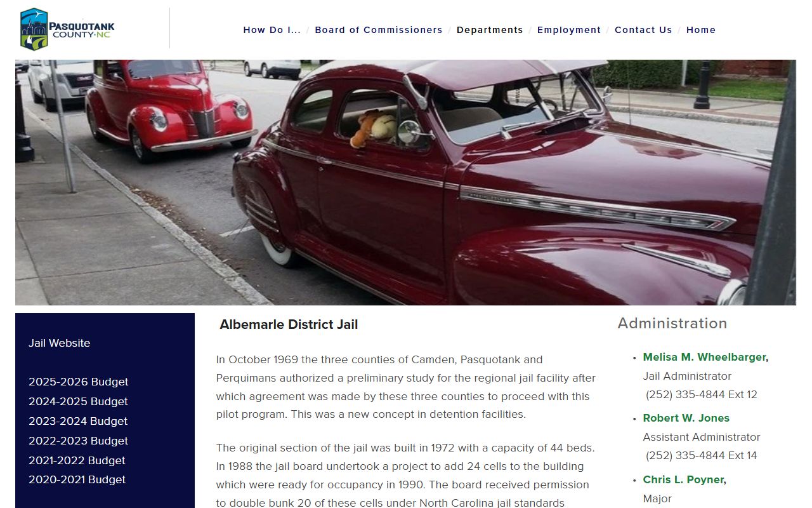Select Departments in the navigation bar
Viewport: 812px width, 508px height.
(x=490, y=30)
